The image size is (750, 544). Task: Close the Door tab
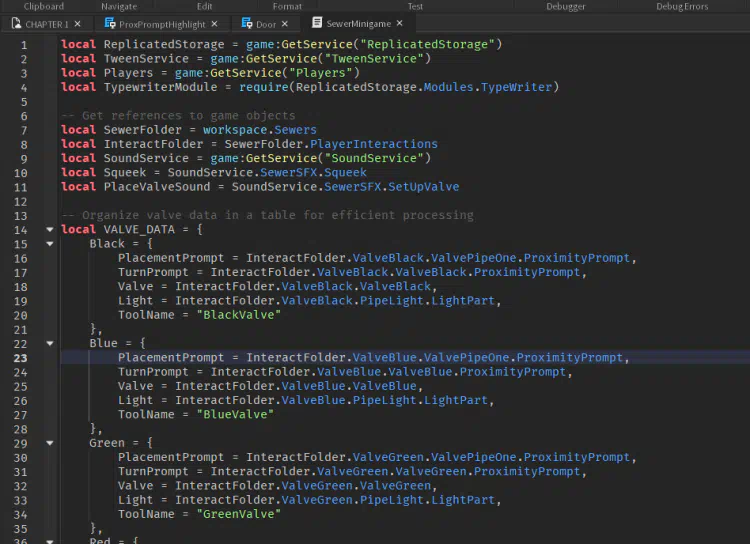tap(285, 24)
